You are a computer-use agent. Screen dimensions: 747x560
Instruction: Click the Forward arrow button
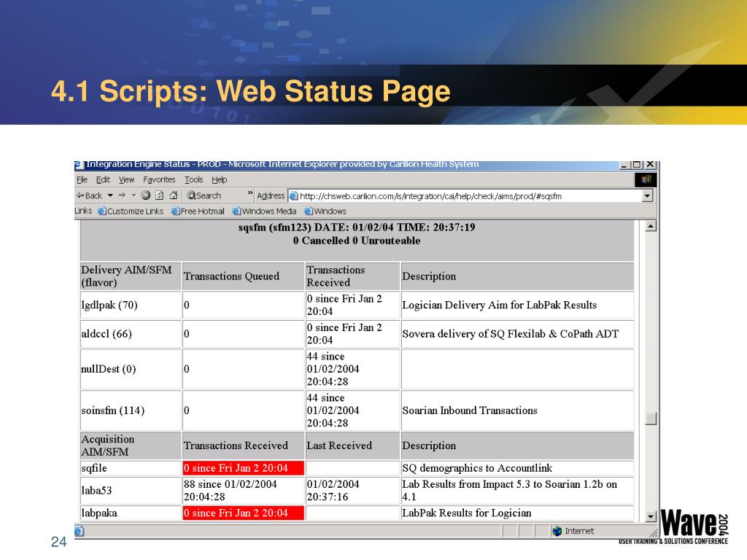click(x=122, y=195)
